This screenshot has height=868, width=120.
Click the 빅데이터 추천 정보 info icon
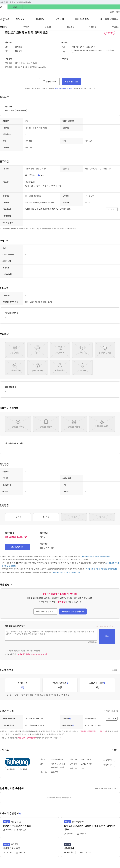pyautogui.click(x=20, y=814)
